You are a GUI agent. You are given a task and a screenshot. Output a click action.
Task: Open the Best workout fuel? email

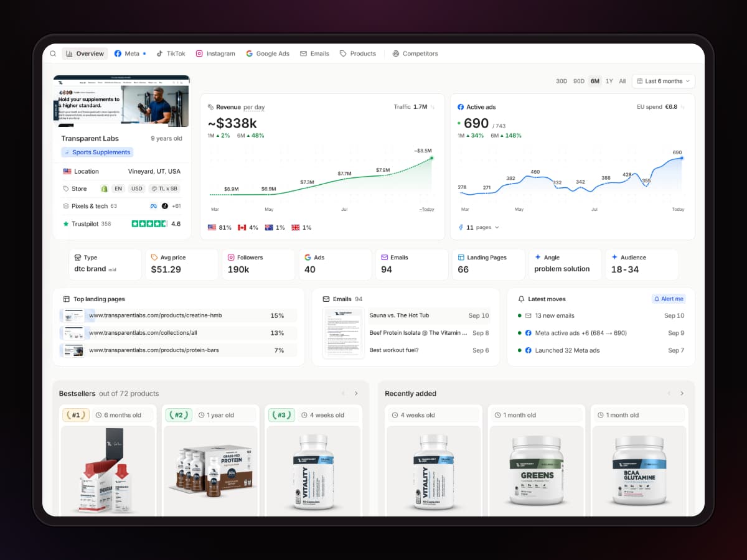pos(429,350)
